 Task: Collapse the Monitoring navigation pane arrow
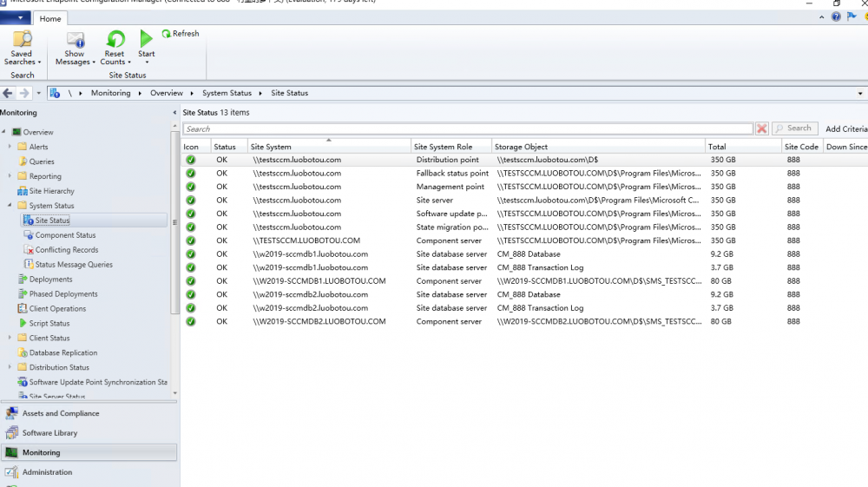pyautogui.click(x=175, y=112)
